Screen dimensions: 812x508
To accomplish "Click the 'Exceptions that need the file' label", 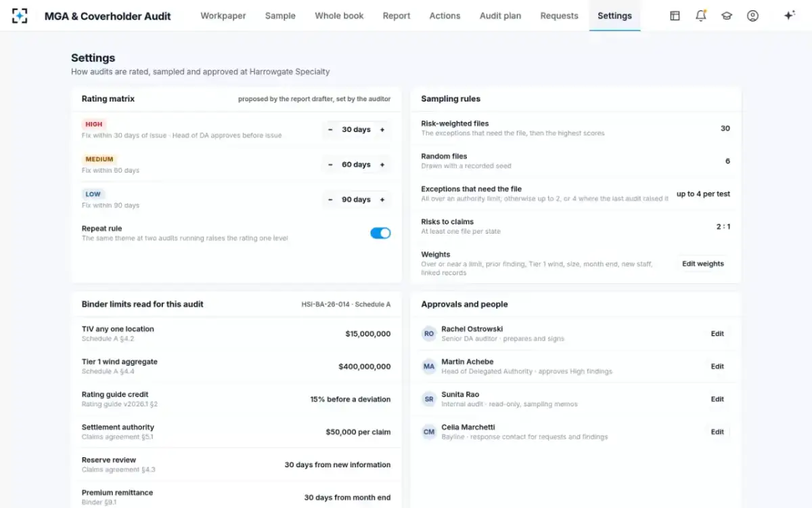I will 472,189.
